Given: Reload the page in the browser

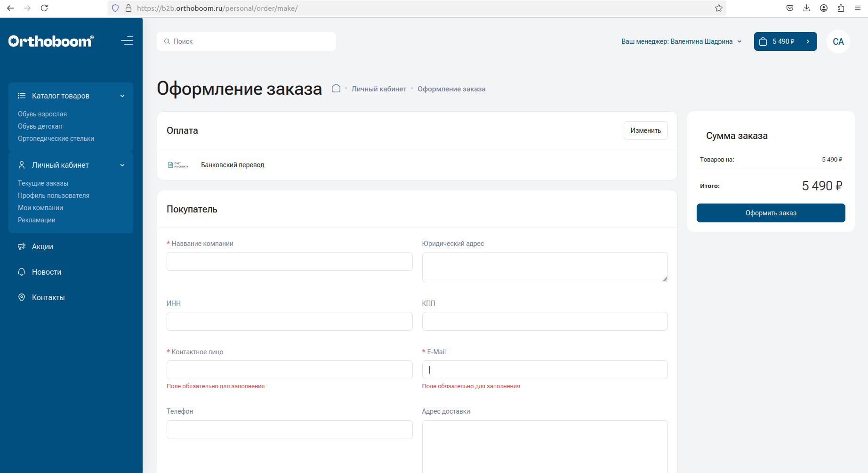Looking at the screenshot, I should click(44, 8).
